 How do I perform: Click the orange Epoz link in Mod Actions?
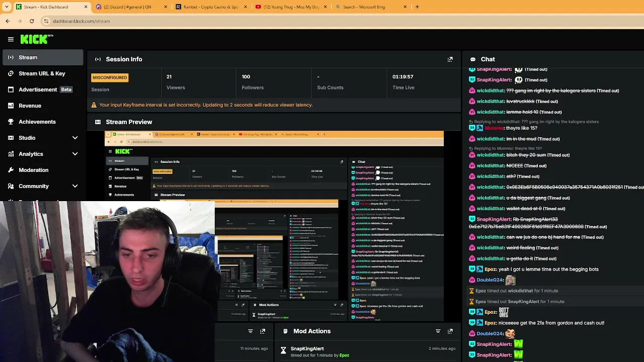tap(344, 355)
